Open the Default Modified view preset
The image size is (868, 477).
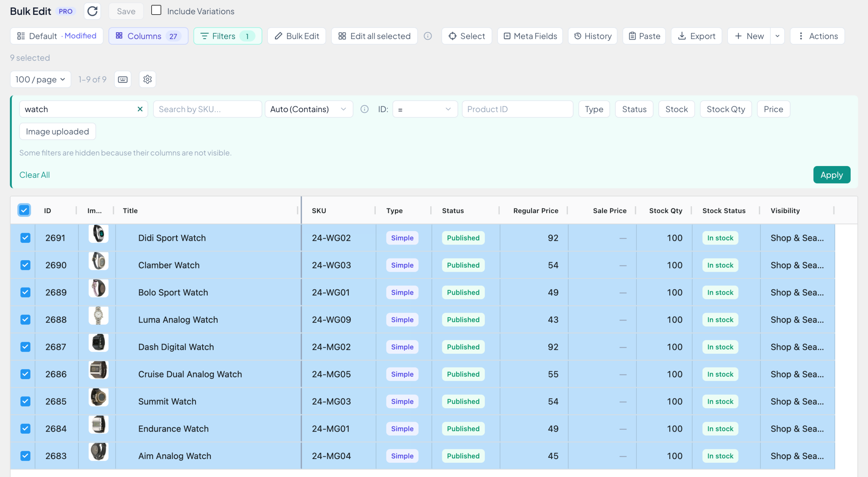(57, 36)
